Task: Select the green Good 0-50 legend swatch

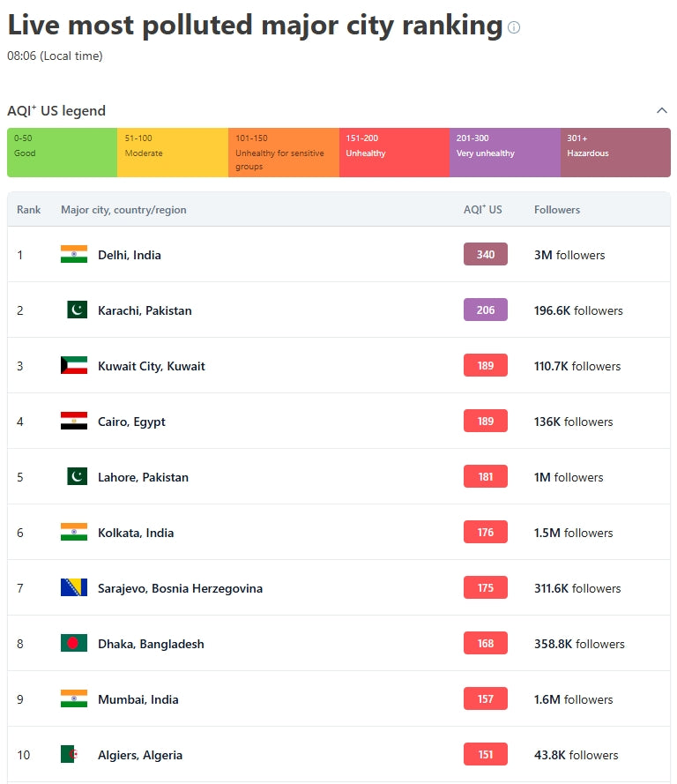Action: click(x=62, y=152)
